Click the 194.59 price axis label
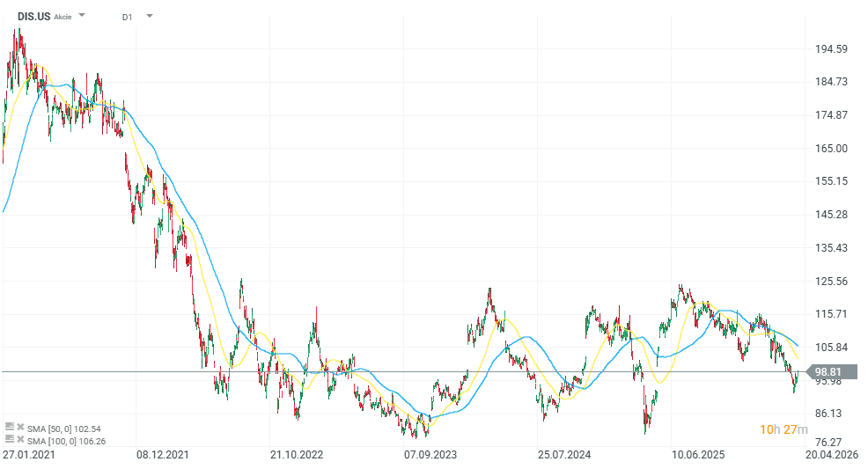 coord(831,49)
